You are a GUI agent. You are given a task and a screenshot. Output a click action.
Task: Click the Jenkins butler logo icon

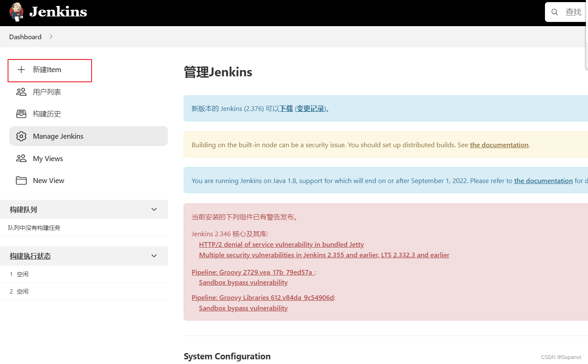16,12
